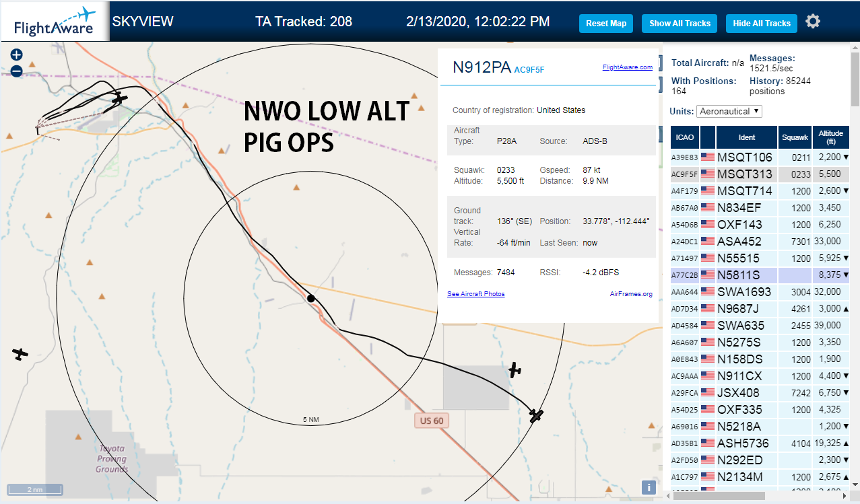Viewport: 860px width, 504px height.
Task: Hide all aircraft tracks
Action: pos(762,23)
